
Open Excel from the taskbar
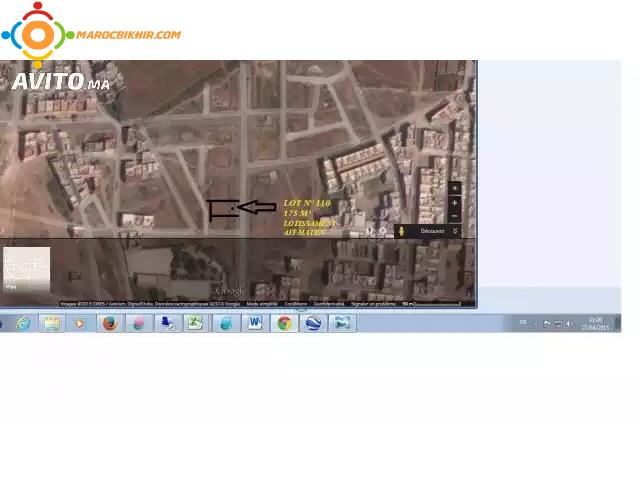196,324
